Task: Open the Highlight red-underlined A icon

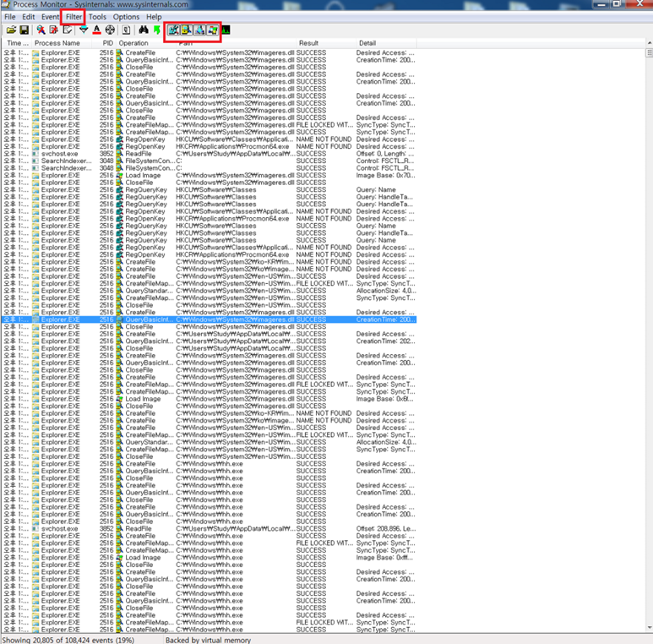Action: click(96, 30)
